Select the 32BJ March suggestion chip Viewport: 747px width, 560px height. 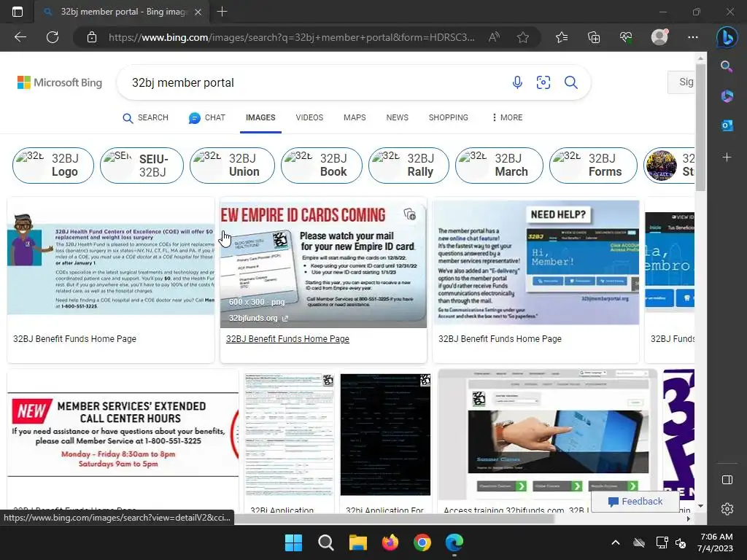[499, 166]
